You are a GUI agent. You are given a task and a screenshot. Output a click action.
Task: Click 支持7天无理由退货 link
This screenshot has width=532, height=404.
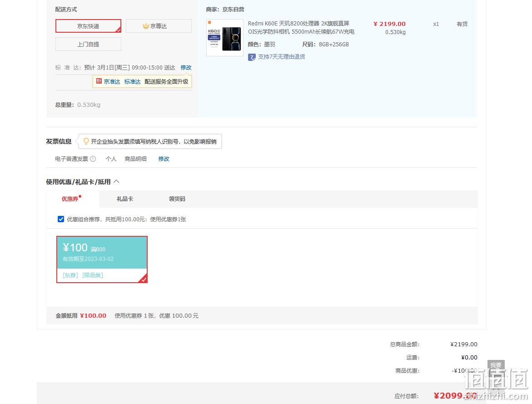pos(282,57)
